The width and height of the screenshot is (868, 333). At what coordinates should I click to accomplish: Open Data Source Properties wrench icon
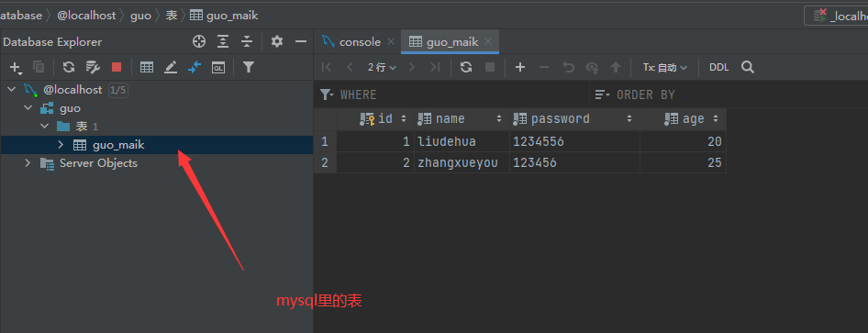coord(93,67)
